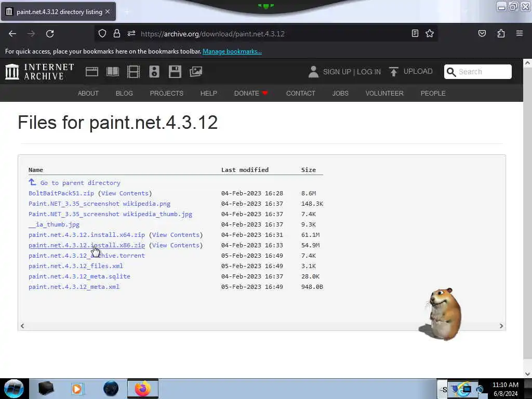The width and height of the screenshot is (532, 399).
Task: Open a new tab with the plus button
Action: 127,12
